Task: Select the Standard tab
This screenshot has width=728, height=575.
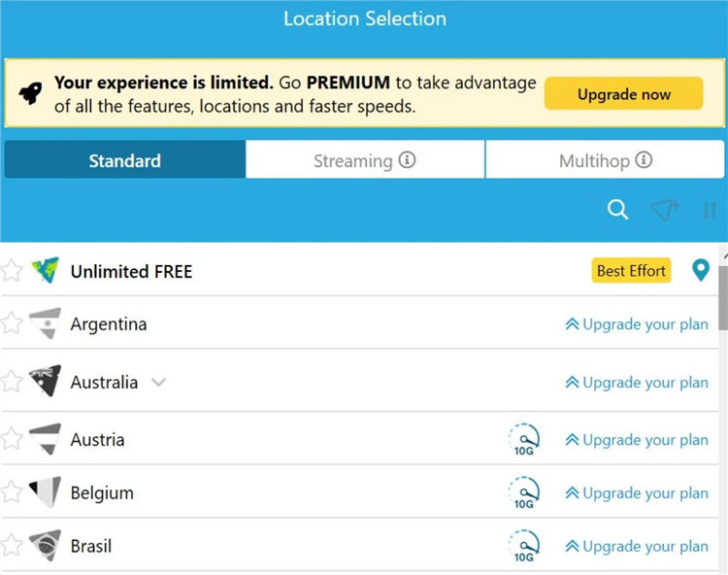Action: [125, 159]
